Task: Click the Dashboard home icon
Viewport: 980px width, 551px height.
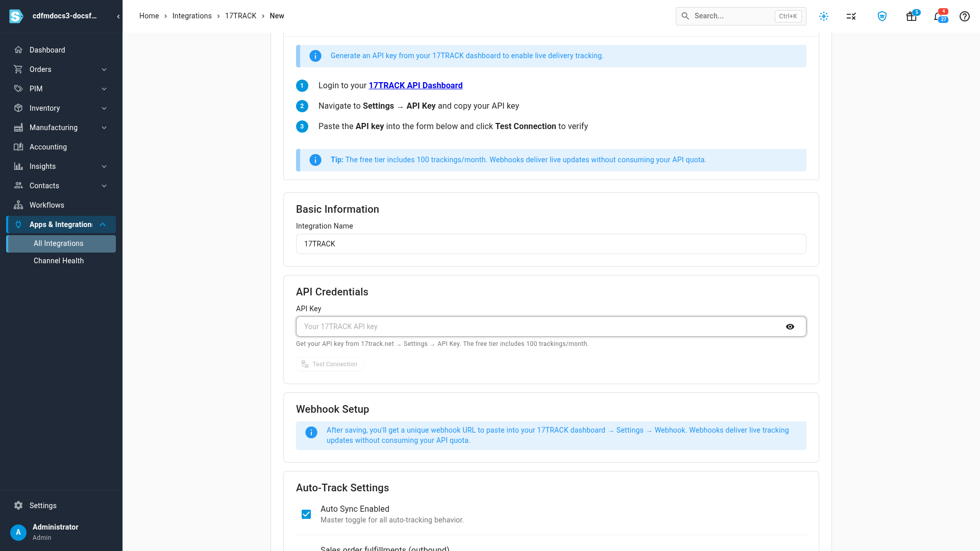Action: [x=18, y=50]
